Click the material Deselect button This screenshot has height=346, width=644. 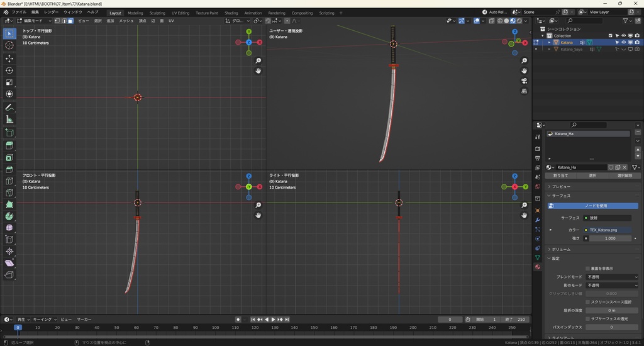click(625, 176)
